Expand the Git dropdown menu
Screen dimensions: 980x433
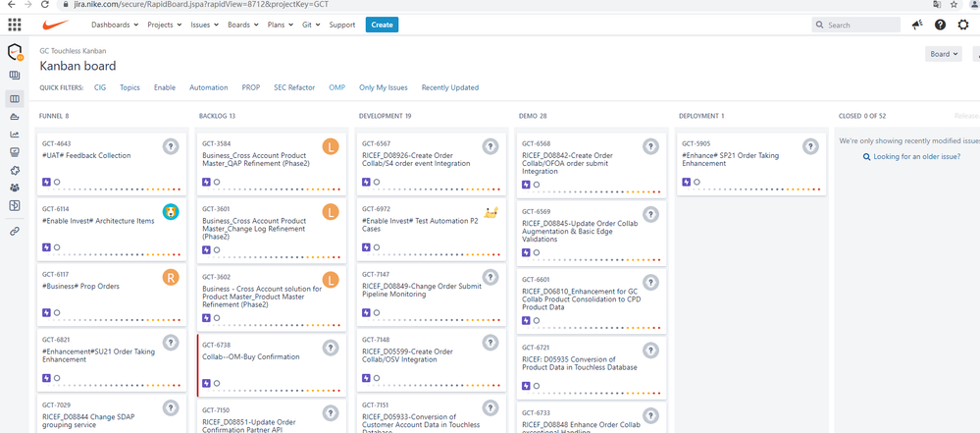311,25
